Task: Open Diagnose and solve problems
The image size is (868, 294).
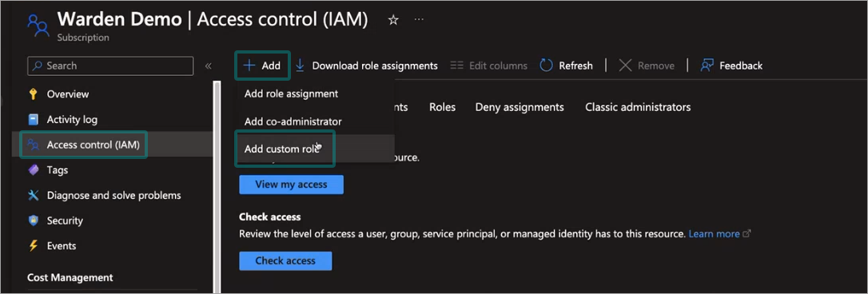Action: pos(113,196)
